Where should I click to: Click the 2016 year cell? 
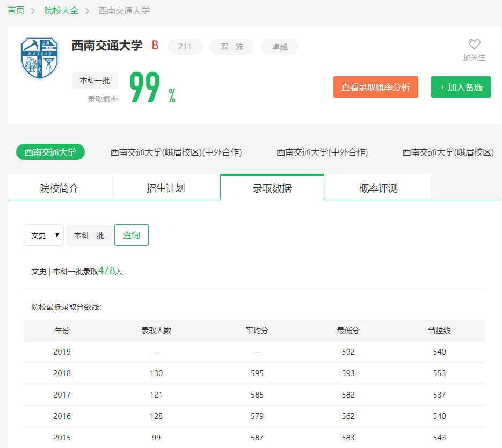[62, 416]
